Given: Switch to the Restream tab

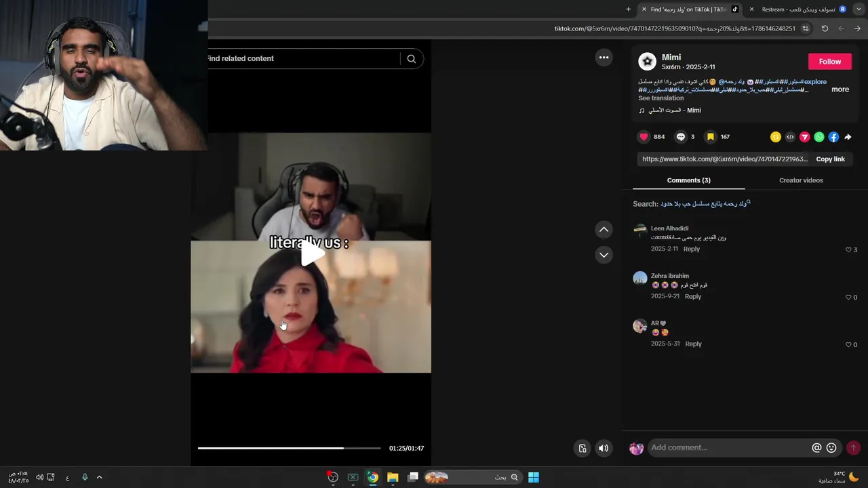Looking at the screenshot, I should click(798, 9).
